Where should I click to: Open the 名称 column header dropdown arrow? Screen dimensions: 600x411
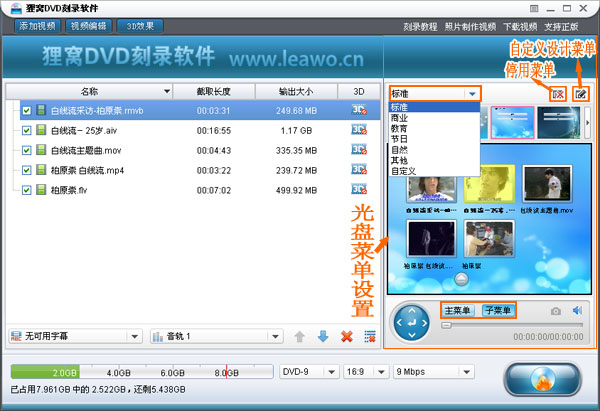(x=167, y=91)
